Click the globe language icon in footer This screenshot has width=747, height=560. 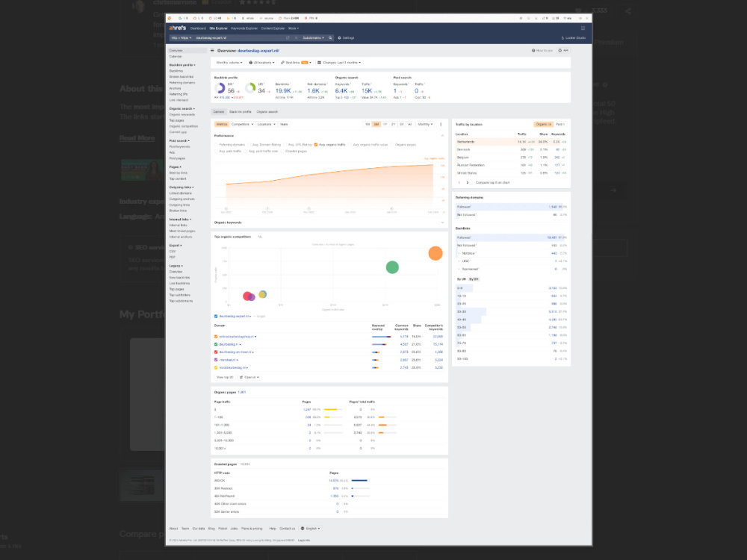point(303,528)
